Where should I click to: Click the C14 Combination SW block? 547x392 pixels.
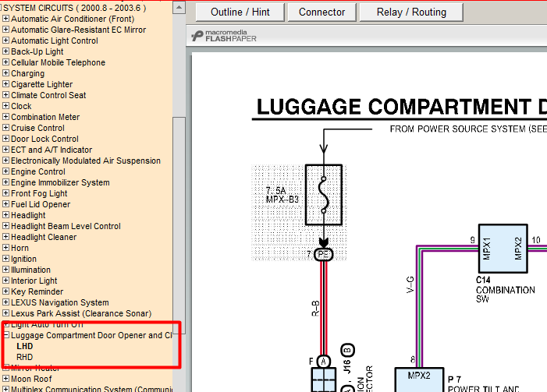503,248
